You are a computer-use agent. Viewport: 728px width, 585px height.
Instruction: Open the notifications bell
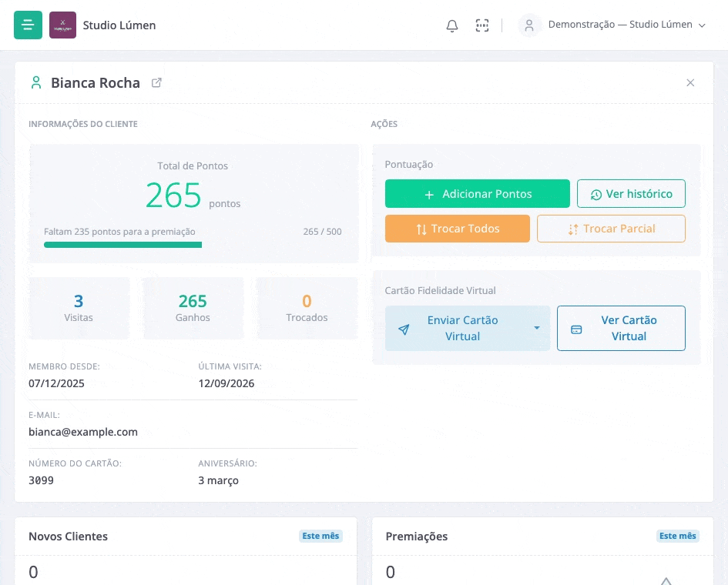[452, 25]
